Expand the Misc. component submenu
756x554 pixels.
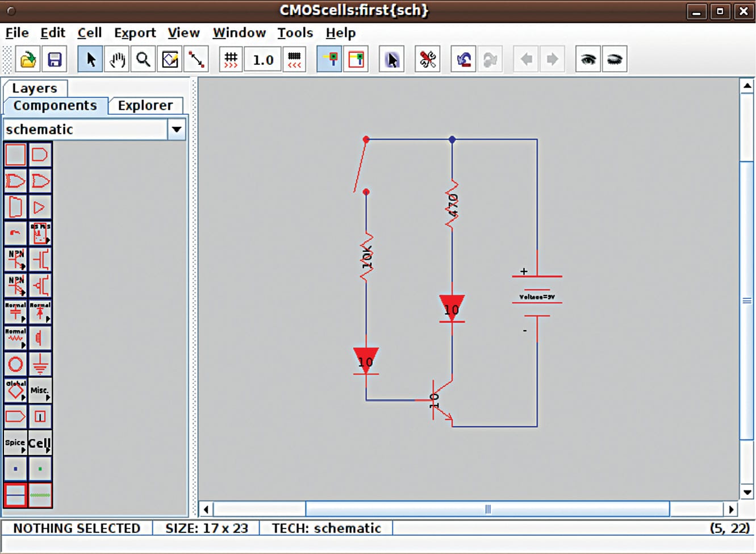point(40,390)
